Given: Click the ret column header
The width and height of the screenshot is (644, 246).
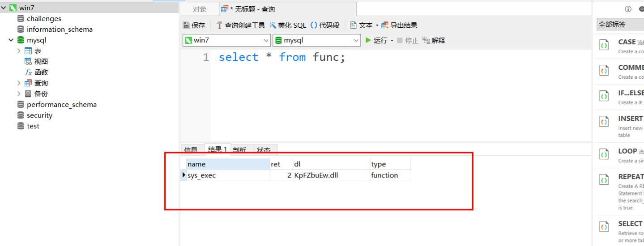Looking at the screenshot, I should (281, 164).
